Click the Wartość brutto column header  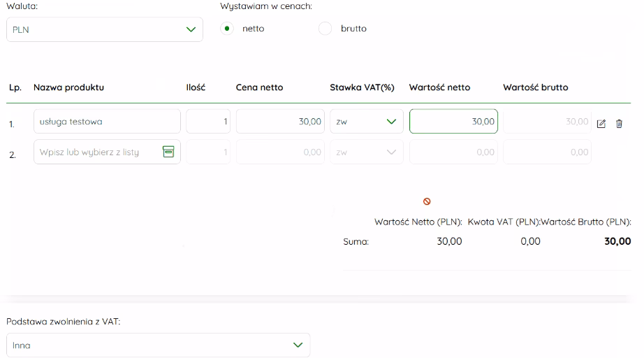click(x=535, y=87)
